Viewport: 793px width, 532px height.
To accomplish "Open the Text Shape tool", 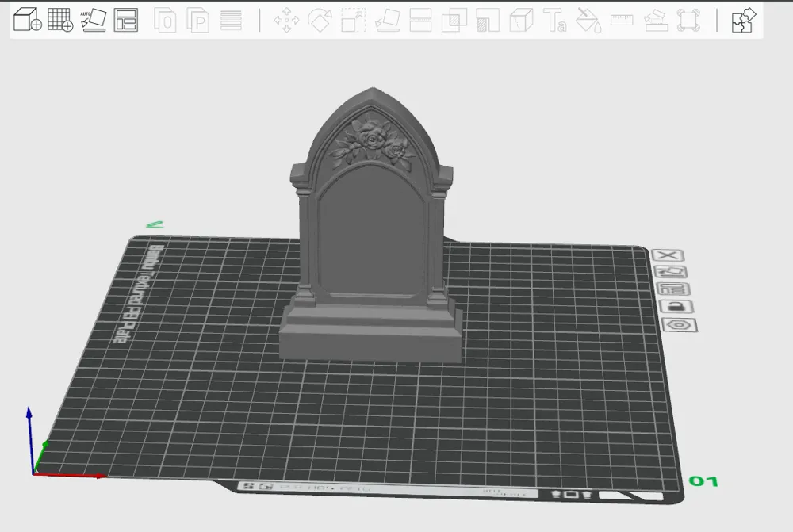I will 555,21.
